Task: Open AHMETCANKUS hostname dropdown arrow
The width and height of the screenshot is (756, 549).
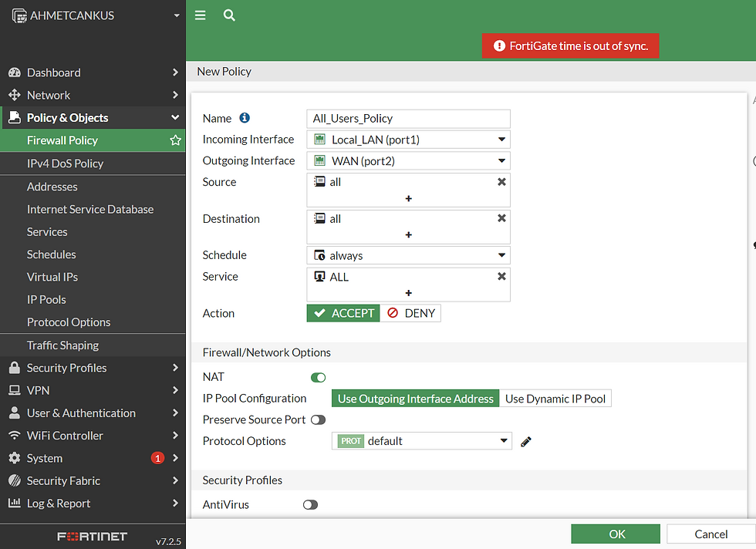Action: 177,15
